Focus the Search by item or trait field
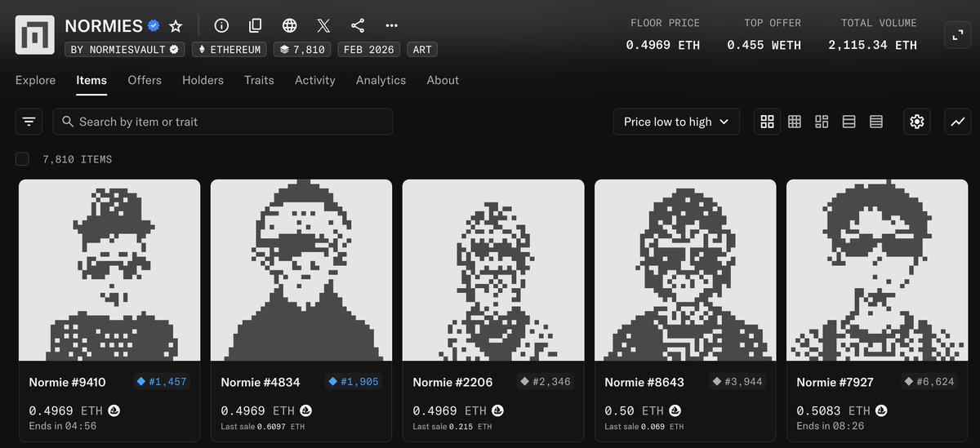Screen dimensions: 980x448 [x=223, y=122]
